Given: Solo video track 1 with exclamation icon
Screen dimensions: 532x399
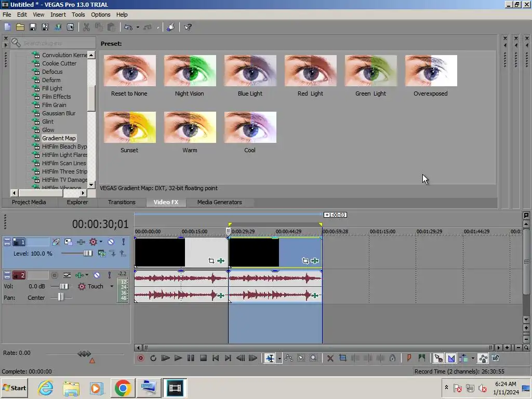Looking at the screenshot, I should point(123,242).
